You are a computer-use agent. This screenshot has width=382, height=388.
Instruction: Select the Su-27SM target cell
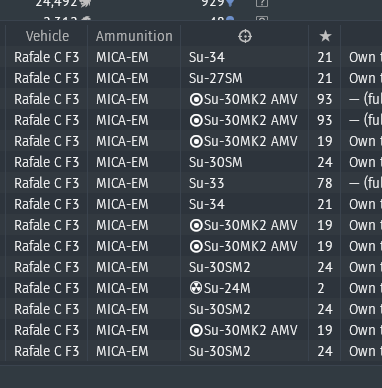(216, 78)
